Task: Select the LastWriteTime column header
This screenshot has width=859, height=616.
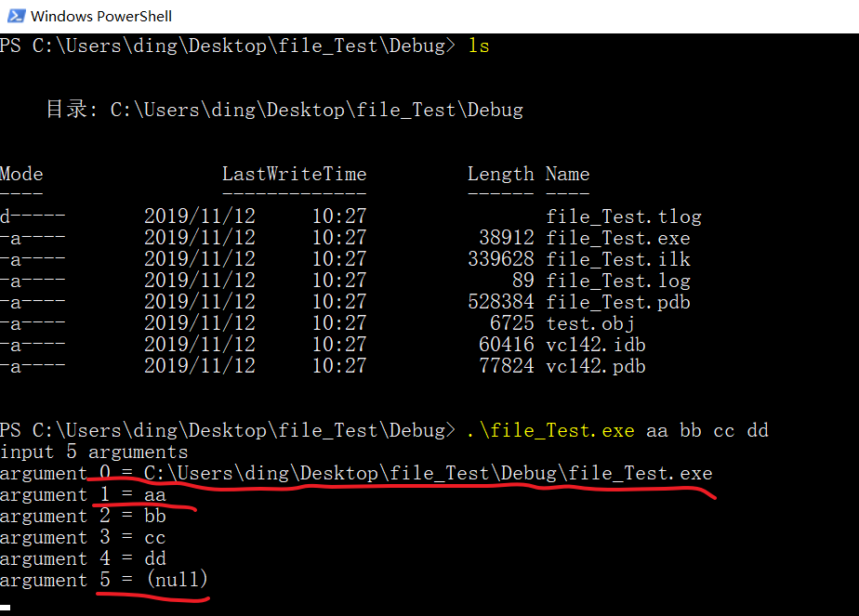Action: coord(295,173)
